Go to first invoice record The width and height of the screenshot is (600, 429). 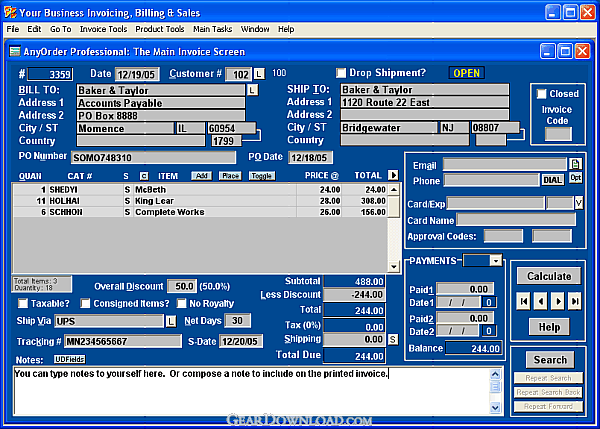[524, 301]
